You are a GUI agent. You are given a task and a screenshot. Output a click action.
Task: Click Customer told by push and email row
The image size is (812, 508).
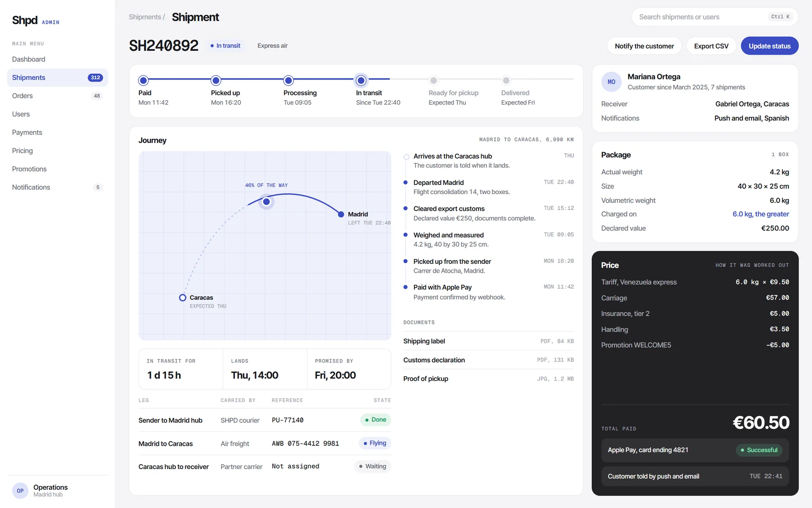tap(695, 476)
